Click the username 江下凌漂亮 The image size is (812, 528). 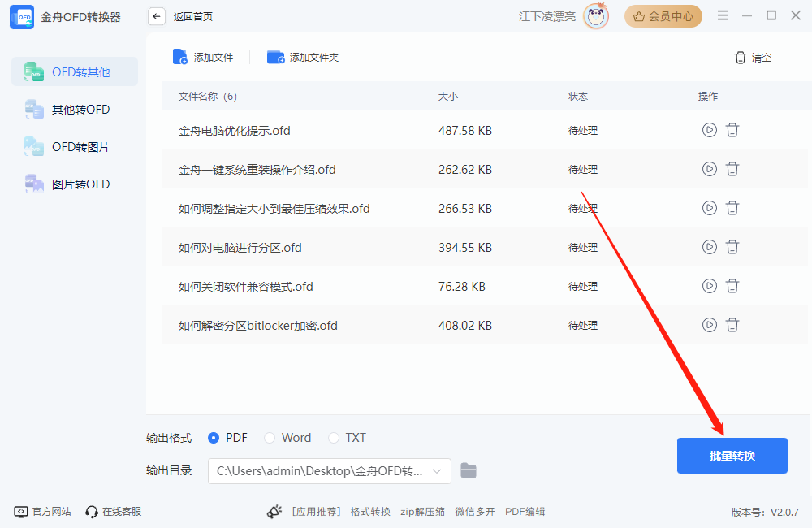point(546,16)
